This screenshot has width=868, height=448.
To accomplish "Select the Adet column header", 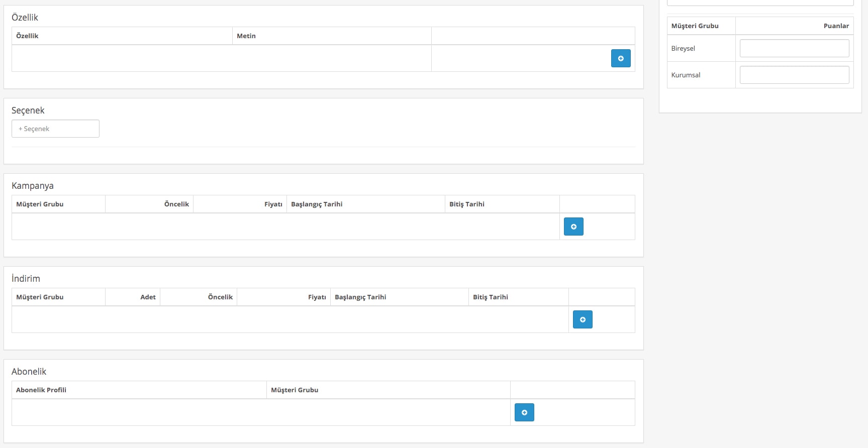I will click(x=148, y=297).
